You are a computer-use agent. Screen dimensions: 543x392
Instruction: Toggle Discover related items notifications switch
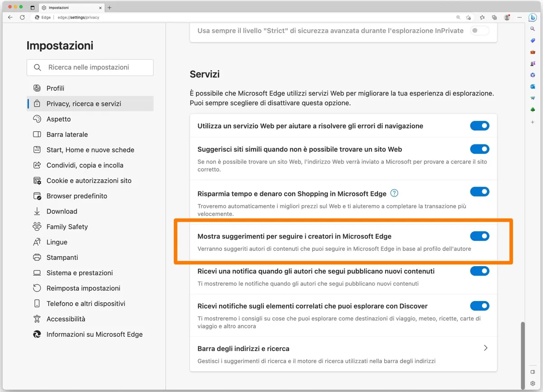point(480,306)
